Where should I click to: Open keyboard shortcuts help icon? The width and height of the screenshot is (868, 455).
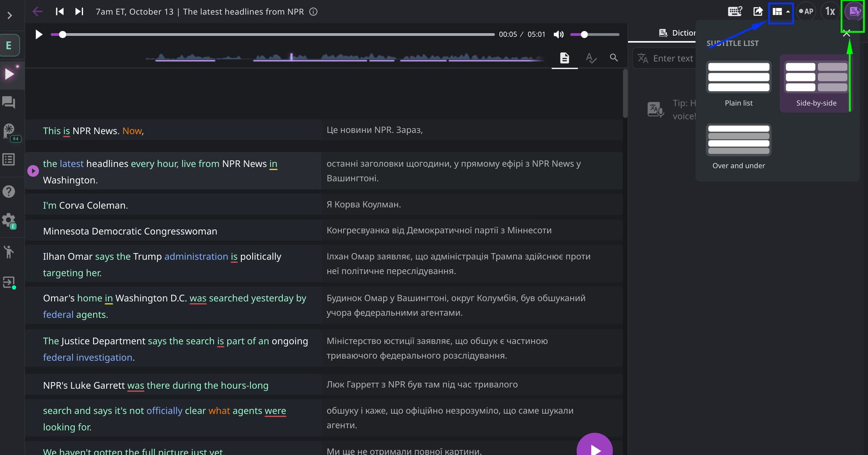tap(735, 11)
